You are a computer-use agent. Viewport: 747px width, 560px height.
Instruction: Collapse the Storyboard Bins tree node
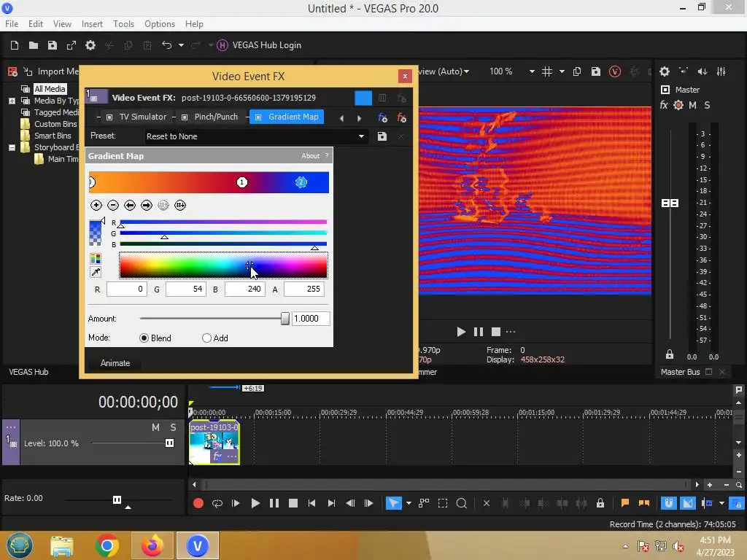[x=12, y=147]
